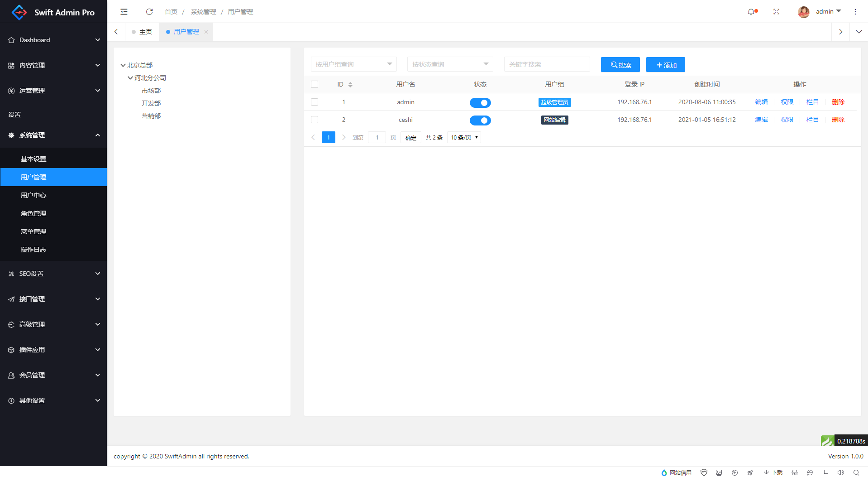Viewport: 868px width, 477px height.
Task: Focus the 关键字搜索 keyword input field
Action: 547,64
